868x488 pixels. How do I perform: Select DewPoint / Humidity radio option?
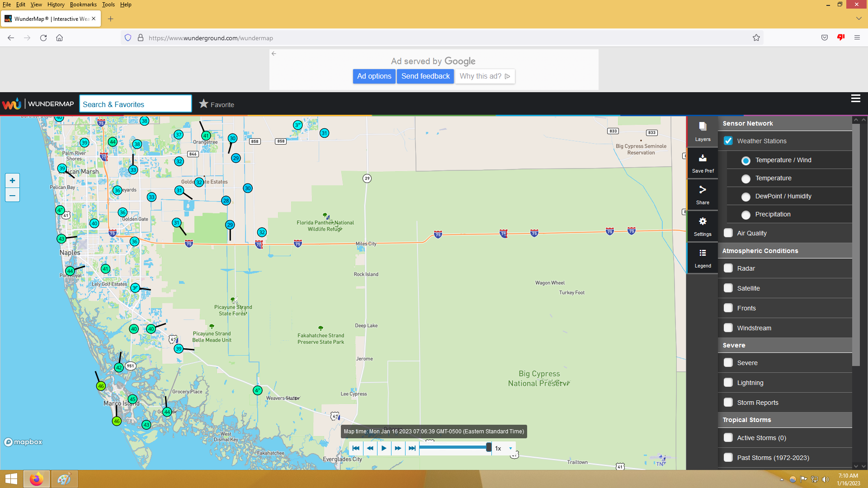[746, 197]
